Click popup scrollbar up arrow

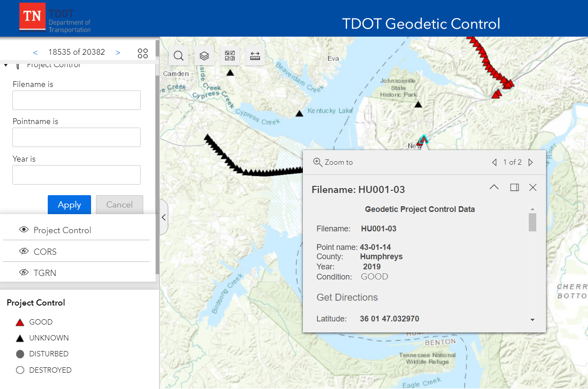pyautogui.click(x=532, y=209)
